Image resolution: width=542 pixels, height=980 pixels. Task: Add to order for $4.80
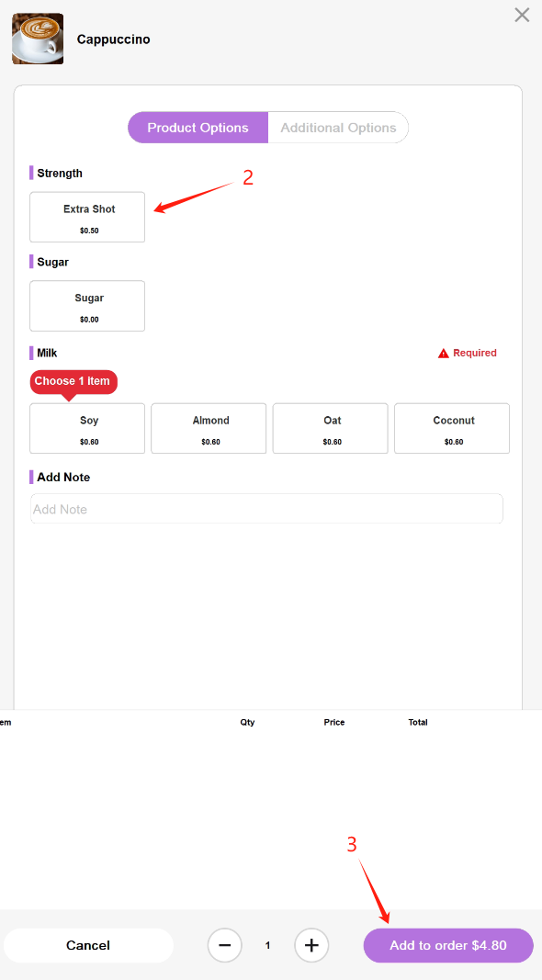(x=448, y=945)
